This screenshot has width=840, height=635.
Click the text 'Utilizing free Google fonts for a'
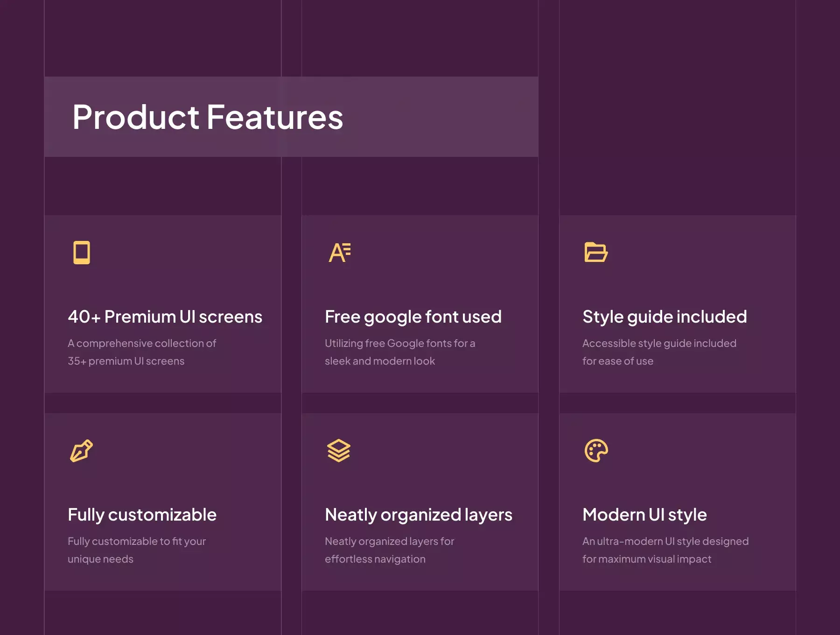pos(400,343)
